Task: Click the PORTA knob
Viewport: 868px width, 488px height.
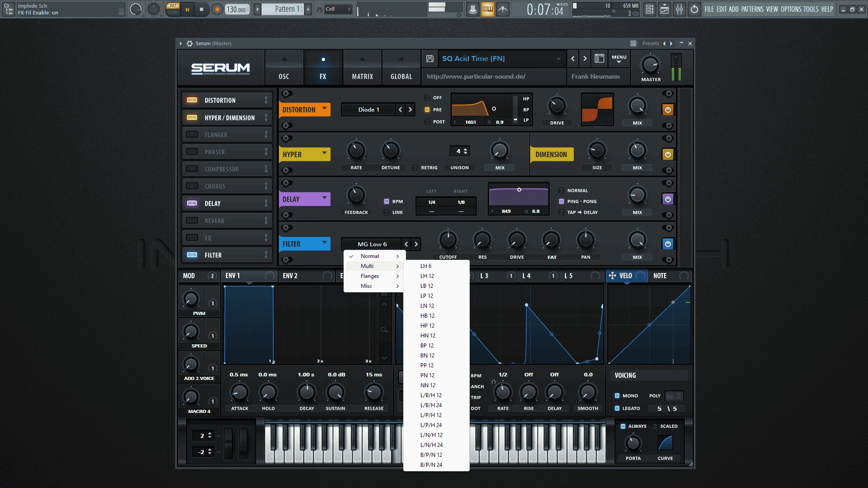Action: [x=633, y=444]
